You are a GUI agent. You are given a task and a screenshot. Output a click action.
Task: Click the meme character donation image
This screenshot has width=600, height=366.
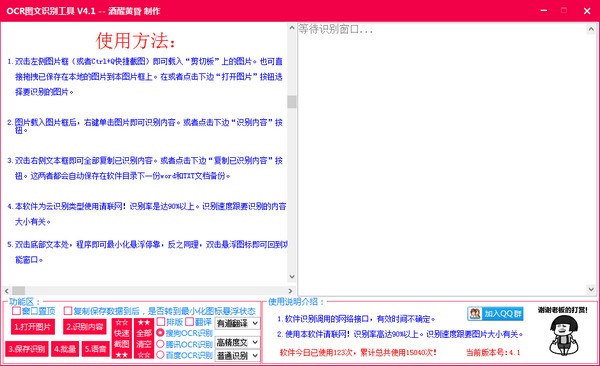[562, 332]
